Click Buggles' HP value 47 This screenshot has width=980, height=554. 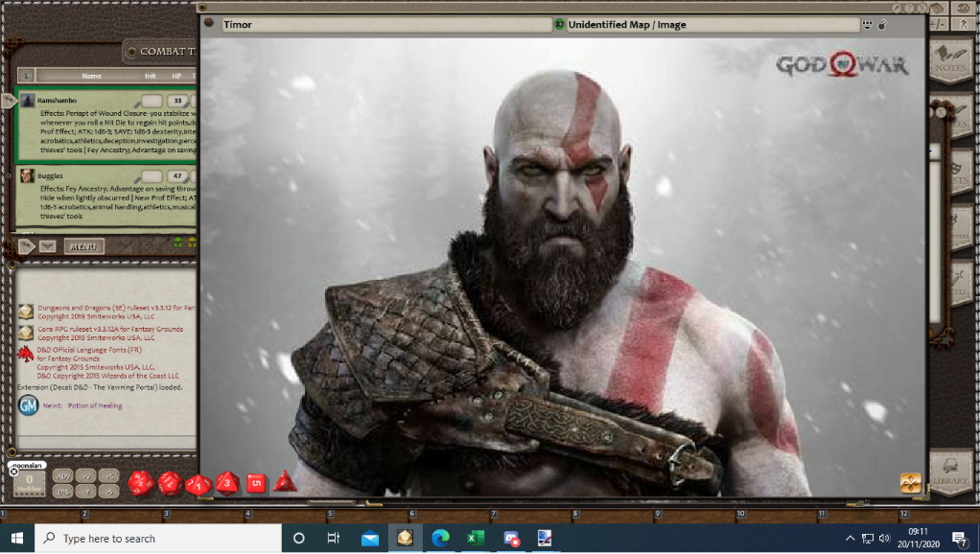click(178, 176)
